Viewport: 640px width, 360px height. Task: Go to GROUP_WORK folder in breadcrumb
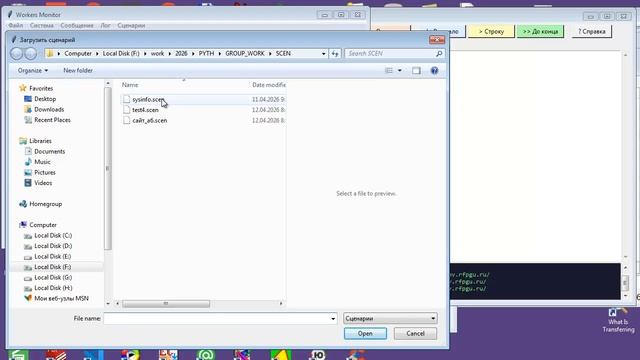coord(245,53)
